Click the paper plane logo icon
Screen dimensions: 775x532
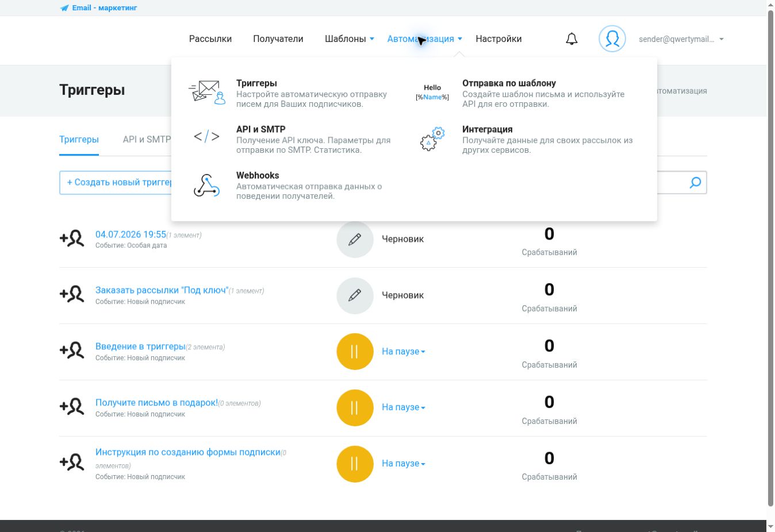coord(64,8)
